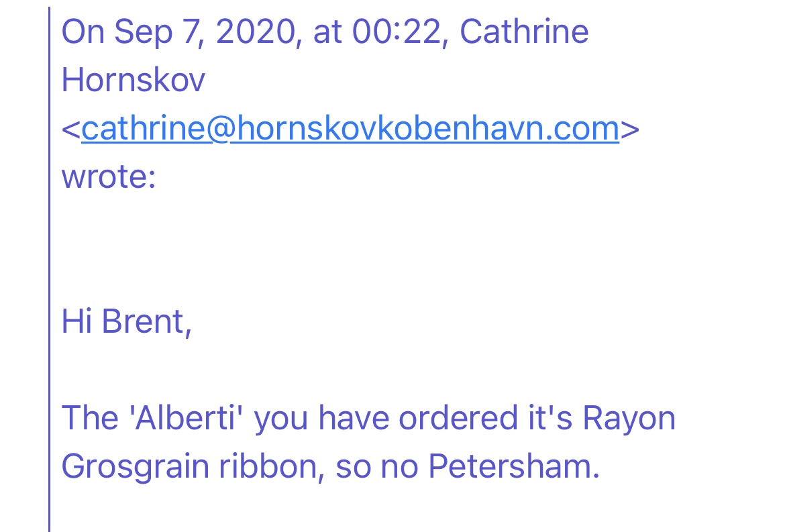Viewport: 785px width, 532px height.
Task: Click the word 'ordered' in message body
Action: 458,418
